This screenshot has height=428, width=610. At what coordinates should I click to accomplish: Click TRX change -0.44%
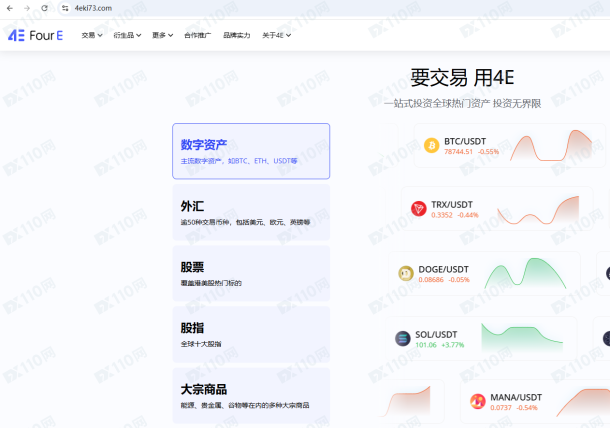(x=468, y=215)
